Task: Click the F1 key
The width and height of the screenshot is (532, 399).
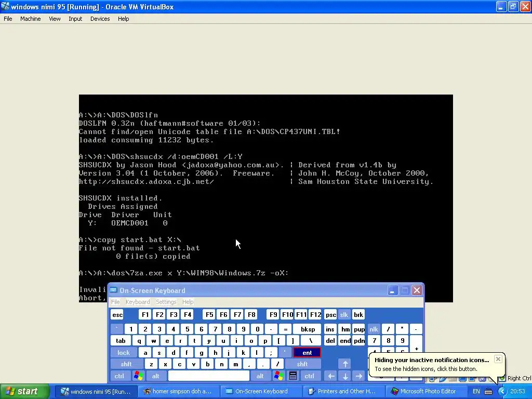Action: (x=145, y=314)
